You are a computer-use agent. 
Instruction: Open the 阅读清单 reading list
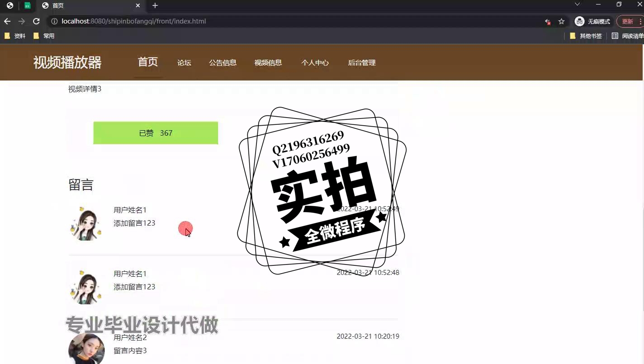pos(628,36)
